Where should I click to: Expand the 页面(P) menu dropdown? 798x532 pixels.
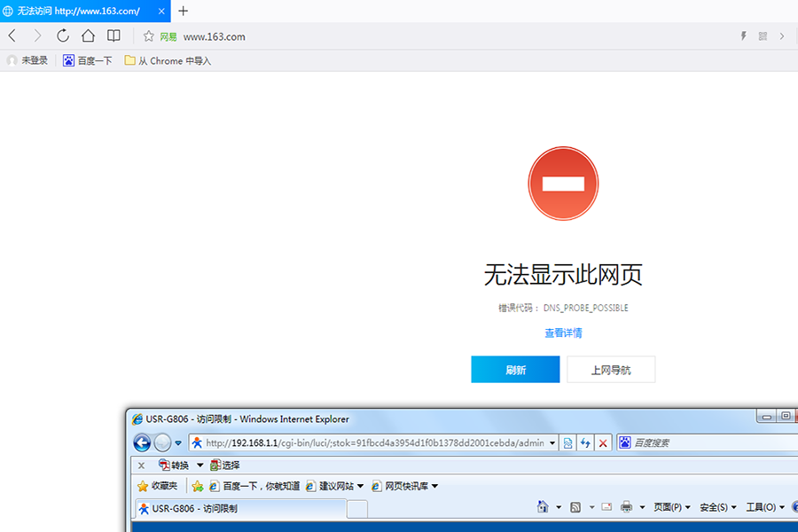672,507
